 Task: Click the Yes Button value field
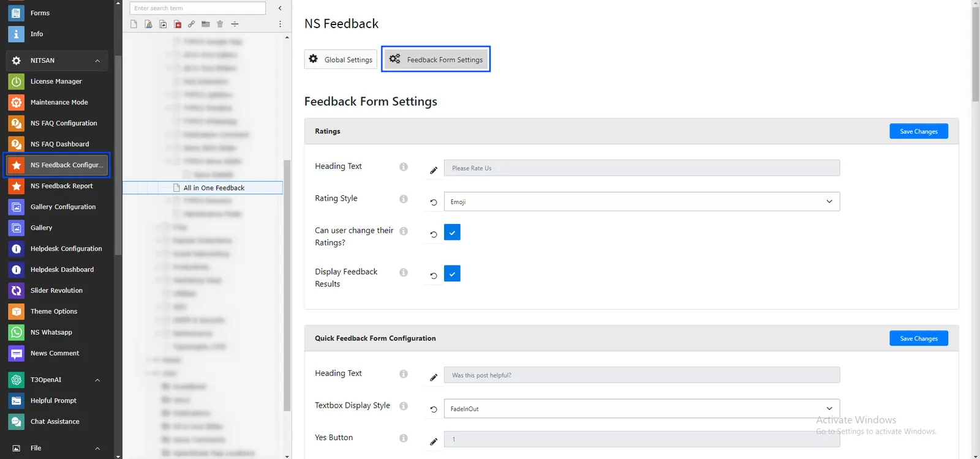point(642,439)
